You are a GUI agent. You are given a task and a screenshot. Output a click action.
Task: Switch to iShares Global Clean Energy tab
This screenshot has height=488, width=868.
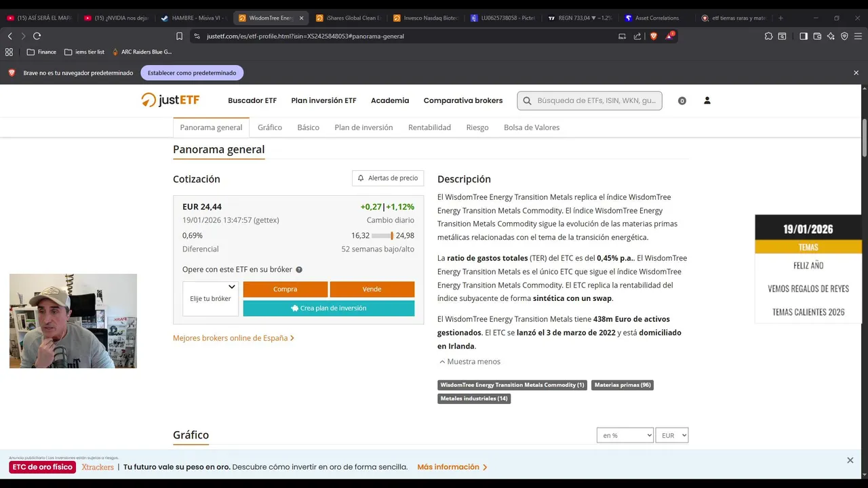348,18
